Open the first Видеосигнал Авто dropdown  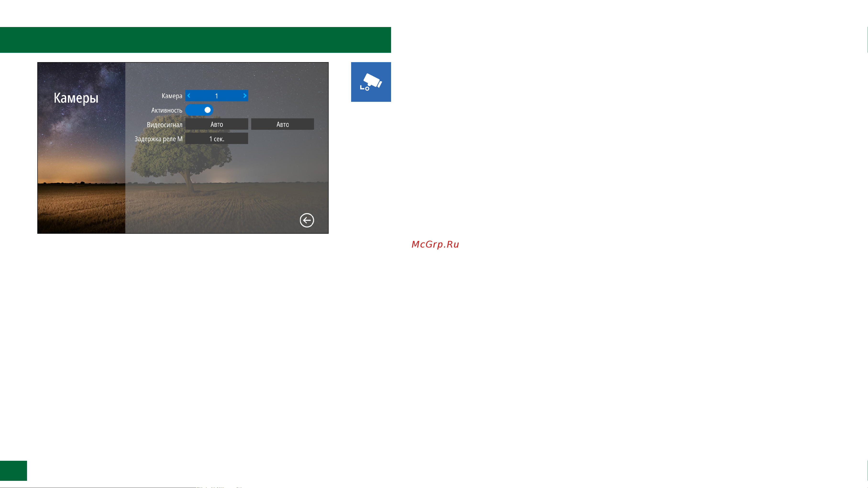(x=217, y=124)
